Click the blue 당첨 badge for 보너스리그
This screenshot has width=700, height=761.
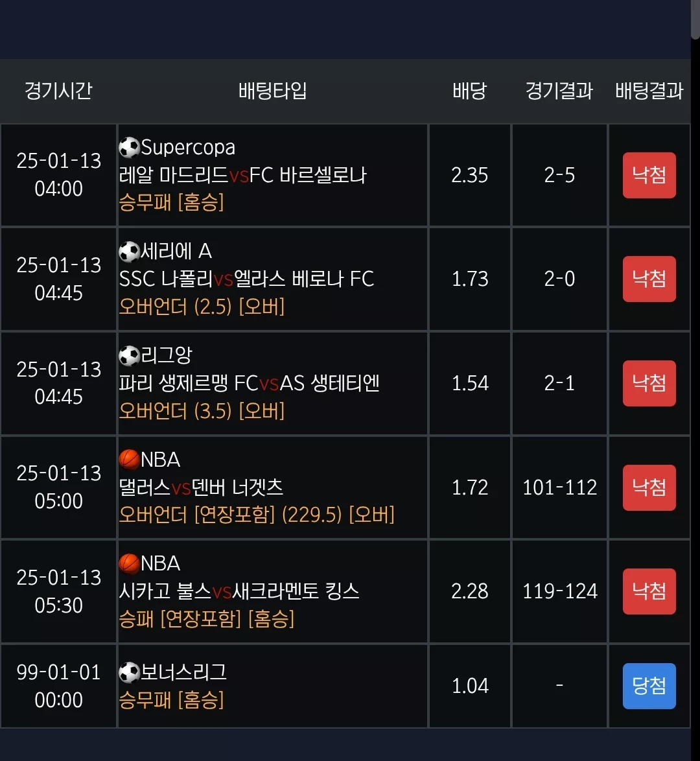coord(649,686)
